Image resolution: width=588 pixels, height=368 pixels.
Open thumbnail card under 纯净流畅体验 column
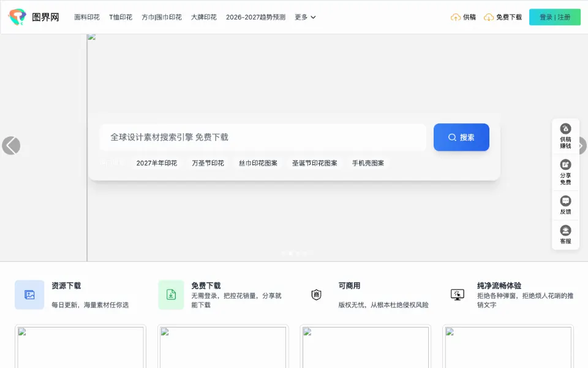(508, 346)
